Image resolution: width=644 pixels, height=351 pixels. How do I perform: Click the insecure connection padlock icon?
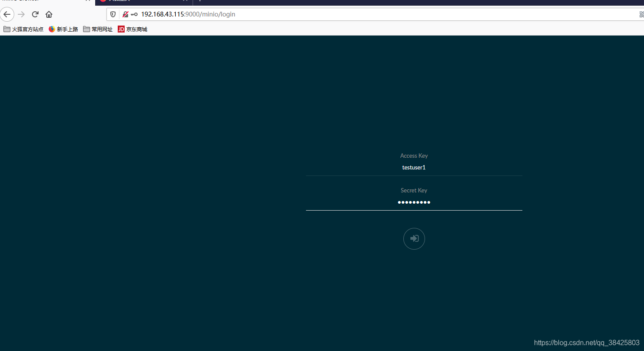[126, 14]
